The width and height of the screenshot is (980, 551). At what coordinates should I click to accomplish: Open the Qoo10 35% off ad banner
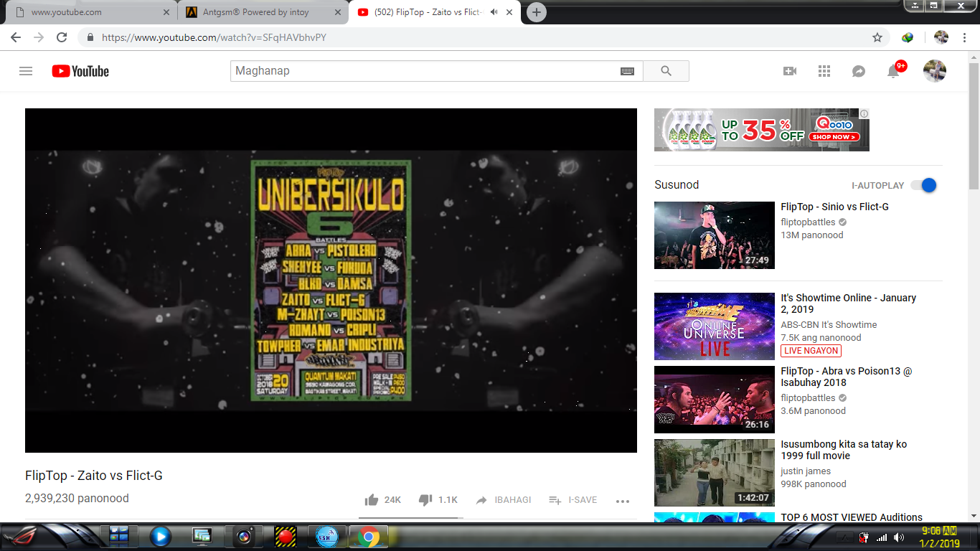[x=762, y=130]
